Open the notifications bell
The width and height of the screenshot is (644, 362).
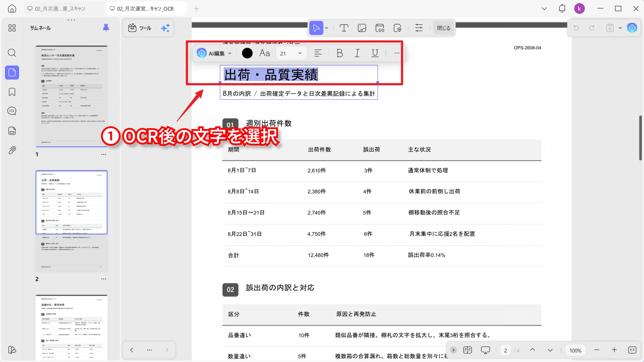coord(562,8)
